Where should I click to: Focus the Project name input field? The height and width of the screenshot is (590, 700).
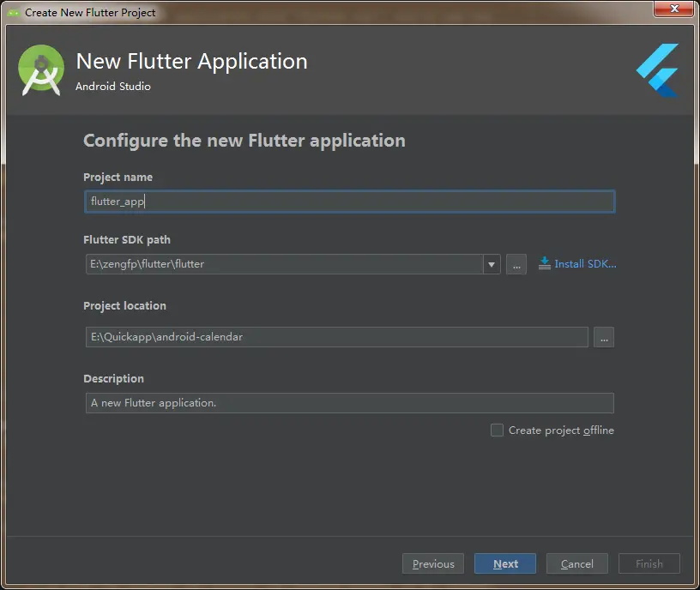point(349,202)
